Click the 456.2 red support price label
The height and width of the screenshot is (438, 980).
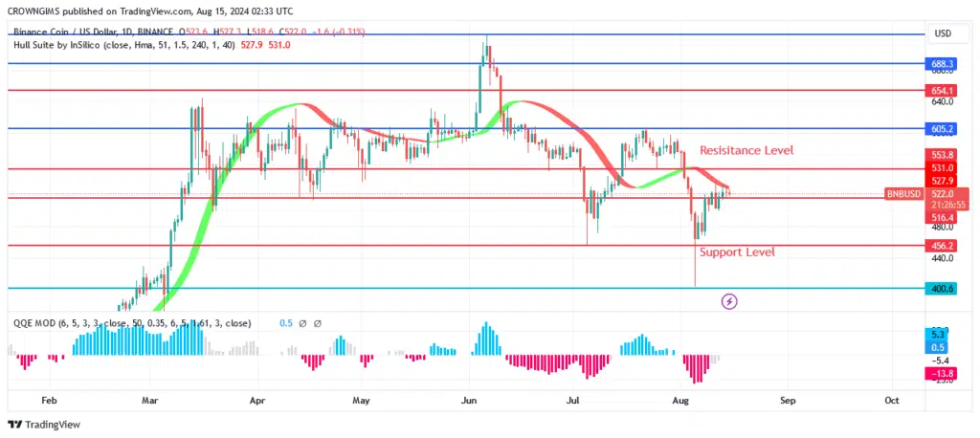pos(944,246)
